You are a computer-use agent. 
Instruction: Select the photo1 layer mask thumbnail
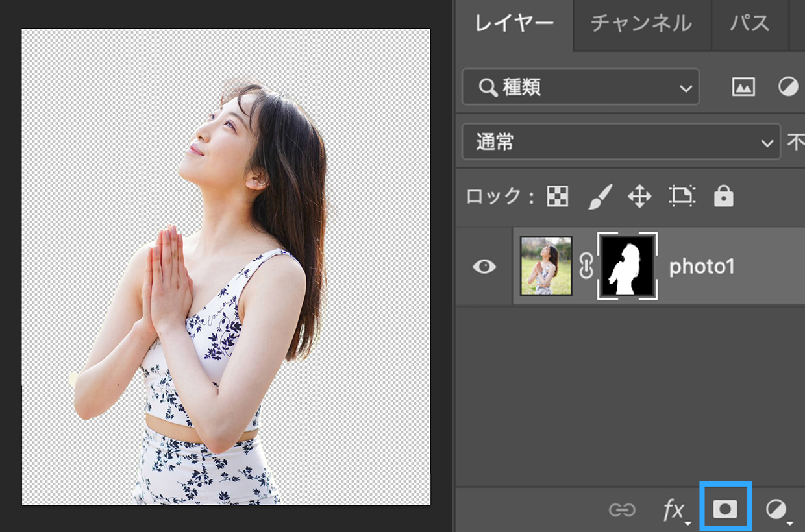point(627,266)
